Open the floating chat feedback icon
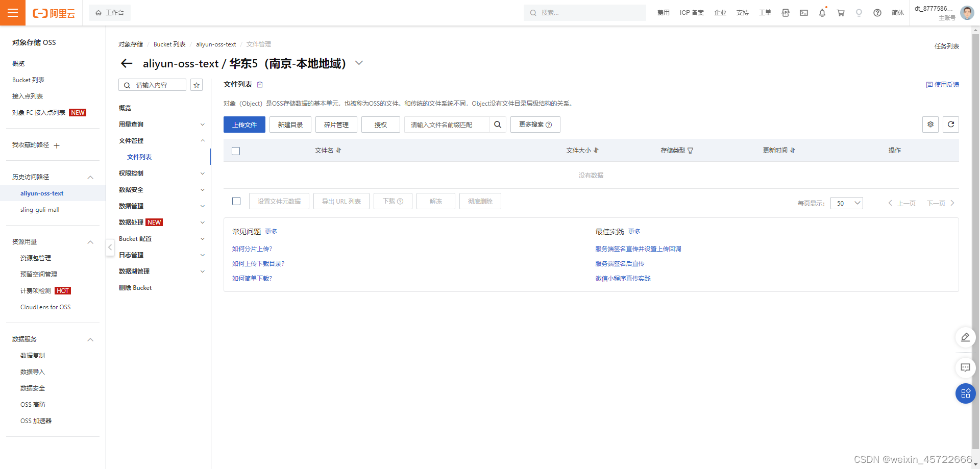This screenshot has width=980, height=469. coord(965,368)
